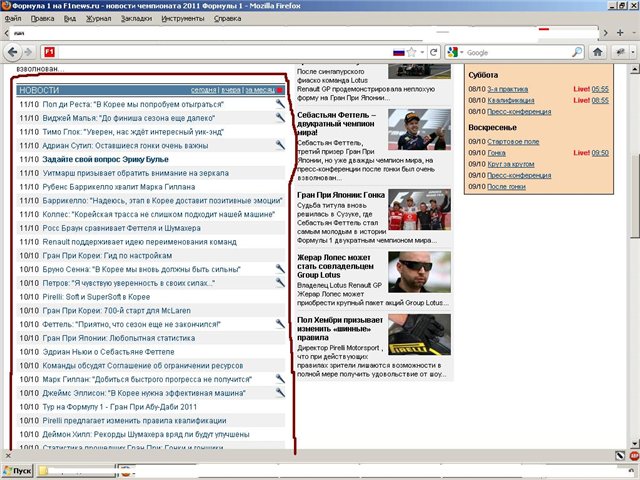Viewport: 640px width, 480px height.
Task: Click the F1 site favicon in address bar
Action: [49, 52]
